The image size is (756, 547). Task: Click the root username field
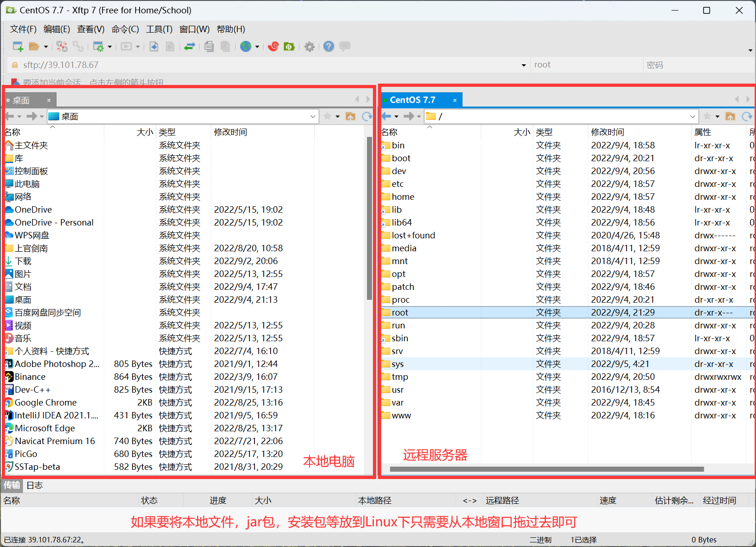tap(587, 65)
